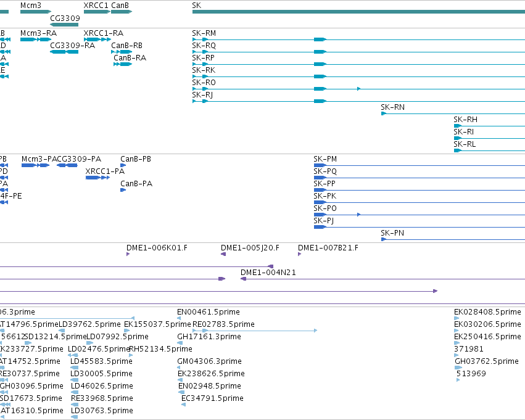525x420 pixels.
Task: Click the Mcm3 gene label
Action: [31, 6]
